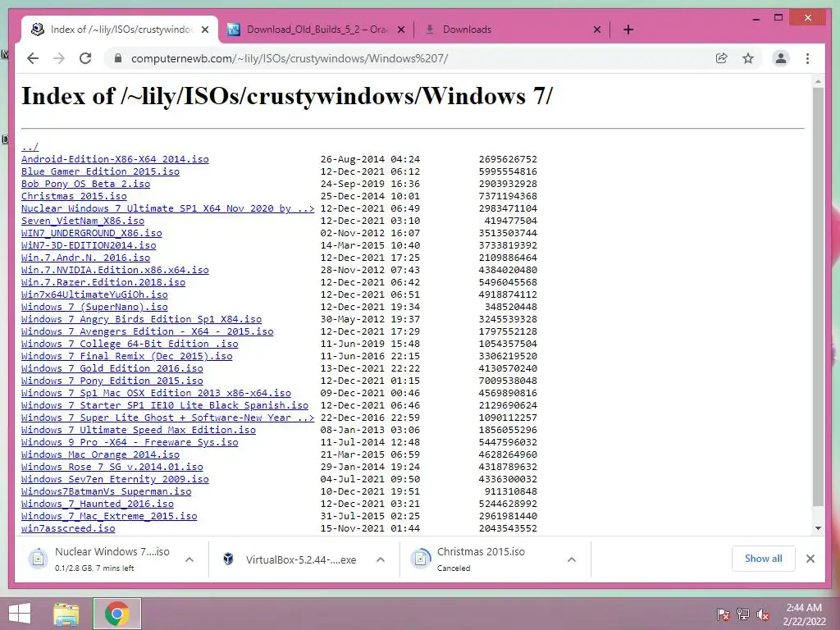This screenshot has height=630, width=840.
Task: Open the Chrome profile avatar
Action: coord(781,58)
